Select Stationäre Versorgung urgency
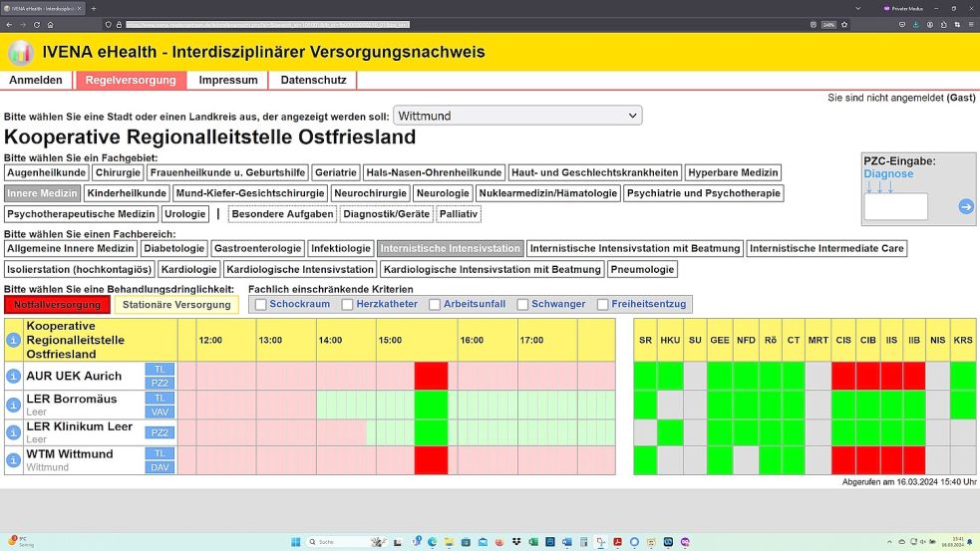980x551 pixels. pyautogui.click(x=176, y=305)
